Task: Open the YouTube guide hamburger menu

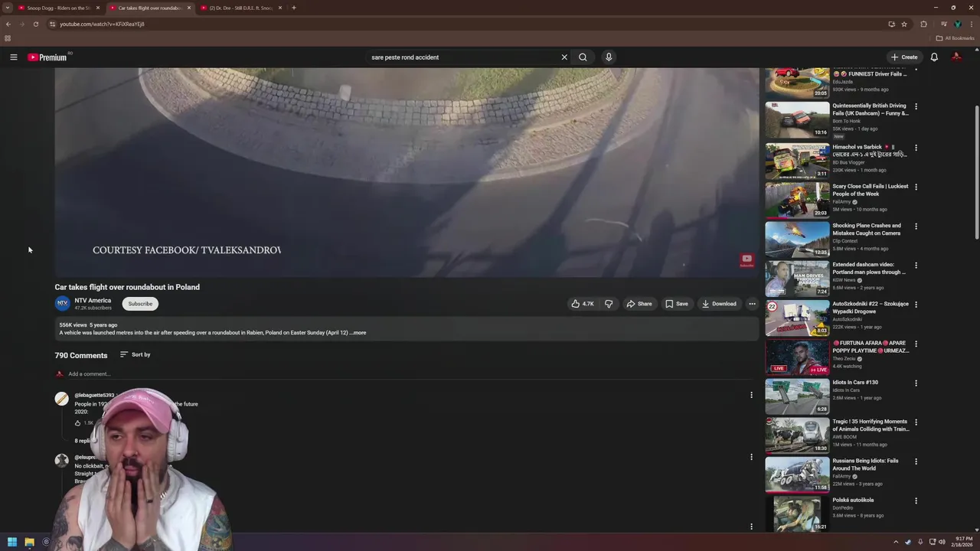Action: (13, 57)
